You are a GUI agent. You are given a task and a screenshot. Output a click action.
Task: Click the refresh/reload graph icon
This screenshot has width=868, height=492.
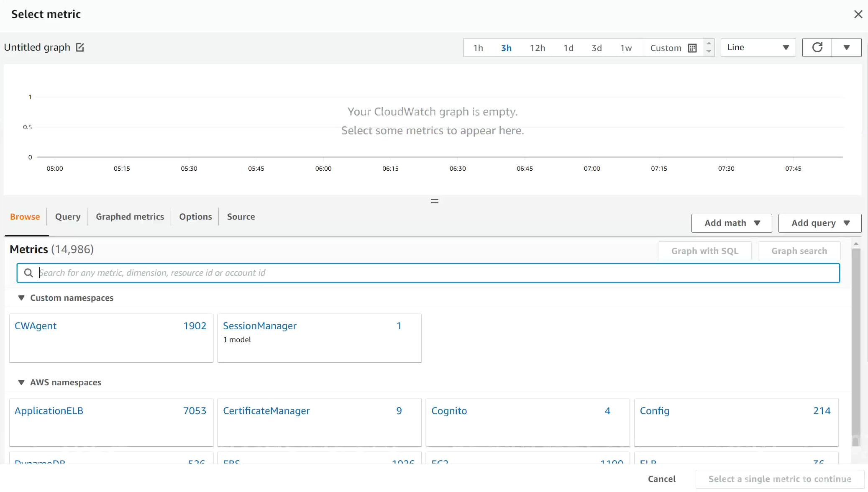(817, 47)
